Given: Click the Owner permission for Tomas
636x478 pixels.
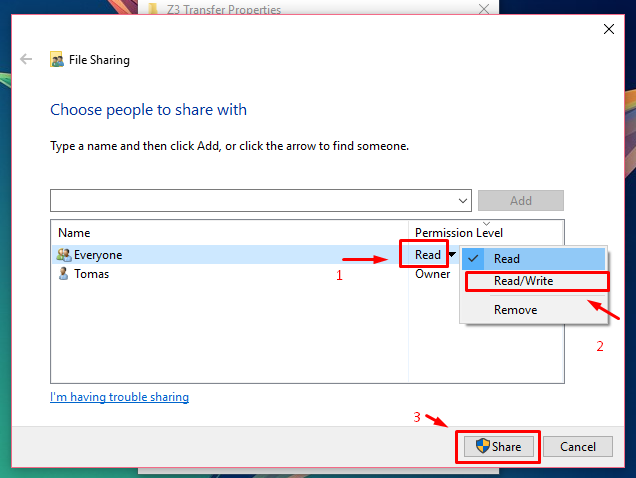Looking at the screenshot, I should (432, 274).
